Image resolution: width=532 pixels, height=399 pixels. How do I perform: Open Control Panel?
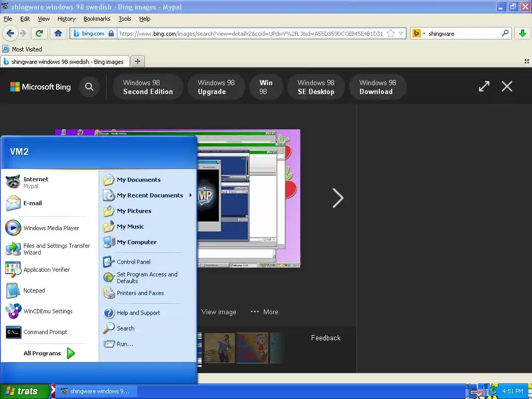(148, 262)
